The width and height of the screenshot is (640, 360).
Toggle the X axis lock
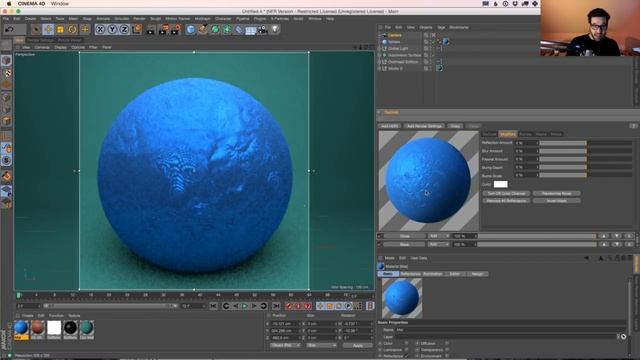pos(100,29)
